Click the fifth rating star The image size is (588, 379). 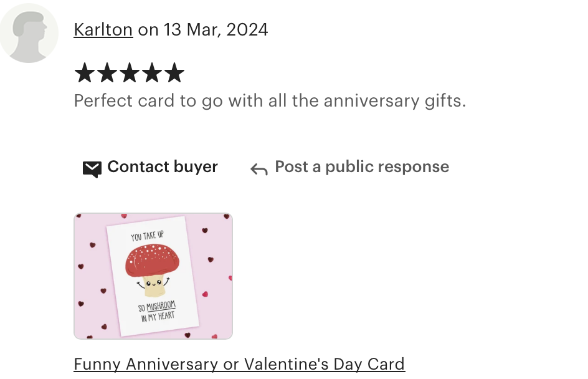(x=175, y=72)
